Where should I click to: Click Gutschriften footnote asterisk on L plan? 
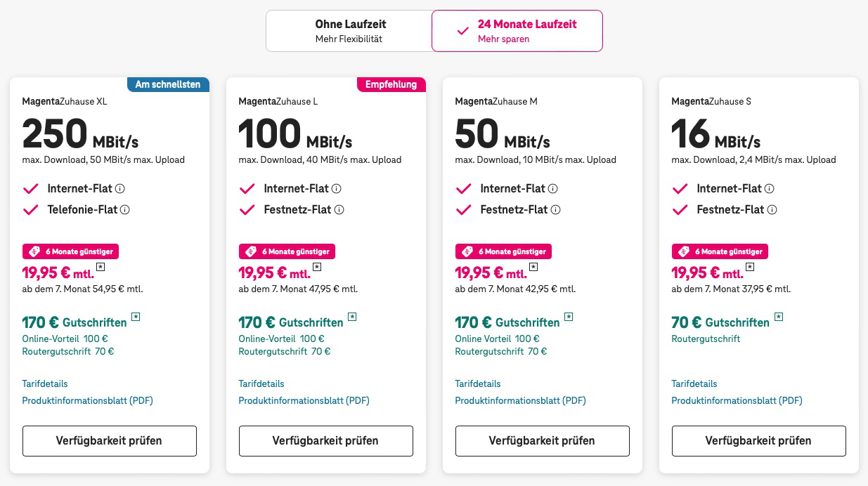(x=352, y=317)
